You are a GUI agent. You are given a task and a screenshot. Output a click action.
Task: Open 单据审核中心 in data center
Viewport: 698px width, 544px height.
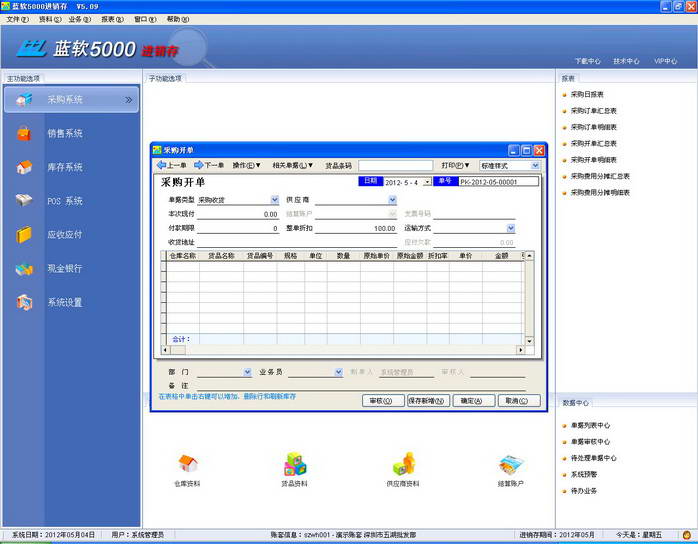click(x=590, y=442)
